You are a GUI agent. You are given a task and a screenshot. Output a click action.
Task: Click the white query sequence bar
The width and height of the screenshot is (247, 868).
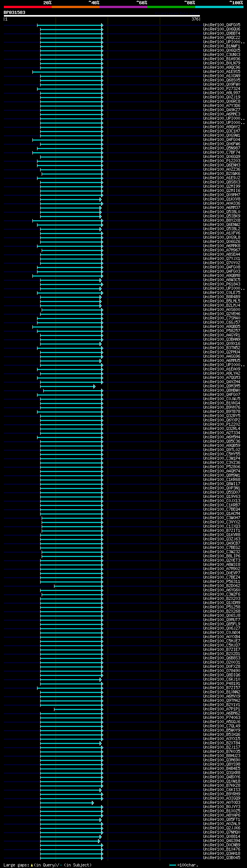tap(102, 16)
